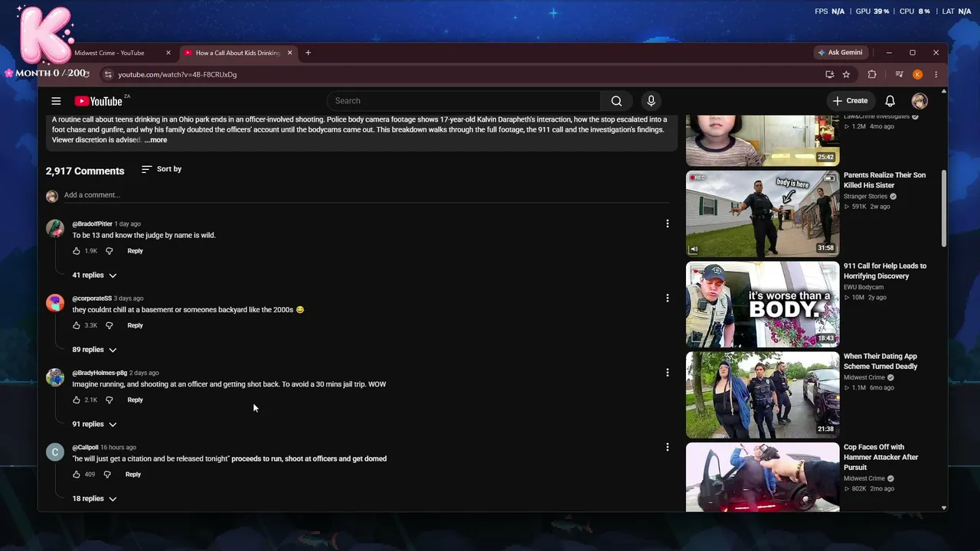Viewport: 980px width, 551px height.
Task: Bookmark this page with the star
Action: click(846, 74)
